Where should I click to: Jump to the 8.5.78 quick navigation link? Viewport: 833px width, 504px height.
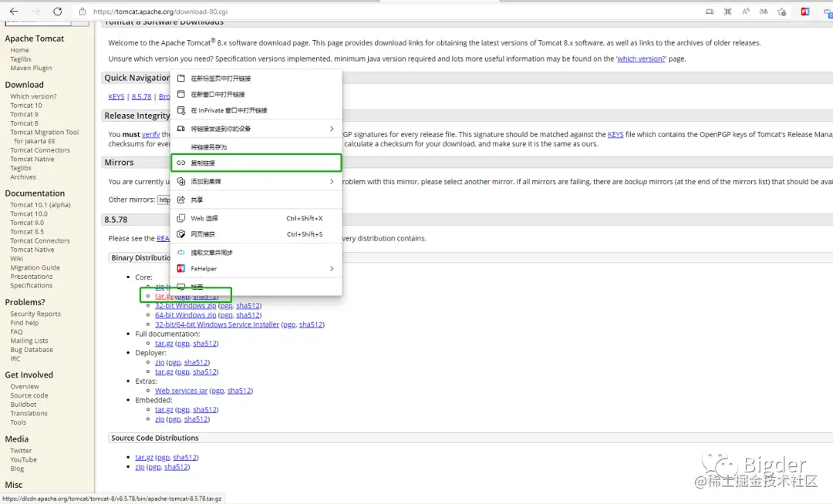pyautogui.click(x=142, y=96)
